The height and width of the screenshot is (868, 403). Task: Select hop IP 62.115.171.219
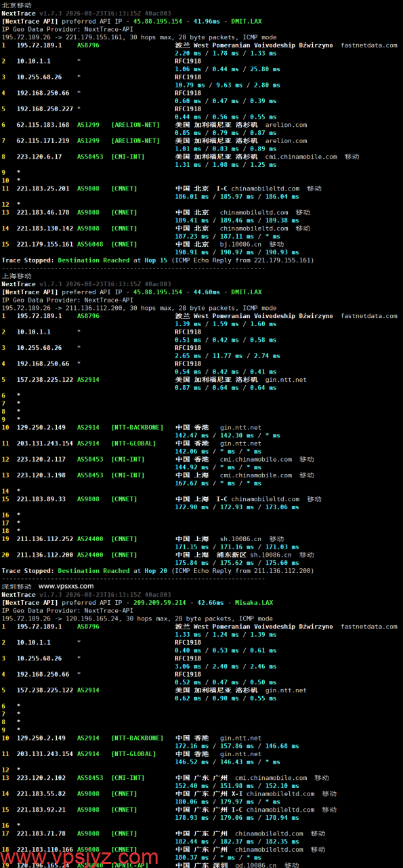pyautogui.click(x=43, y=140)
